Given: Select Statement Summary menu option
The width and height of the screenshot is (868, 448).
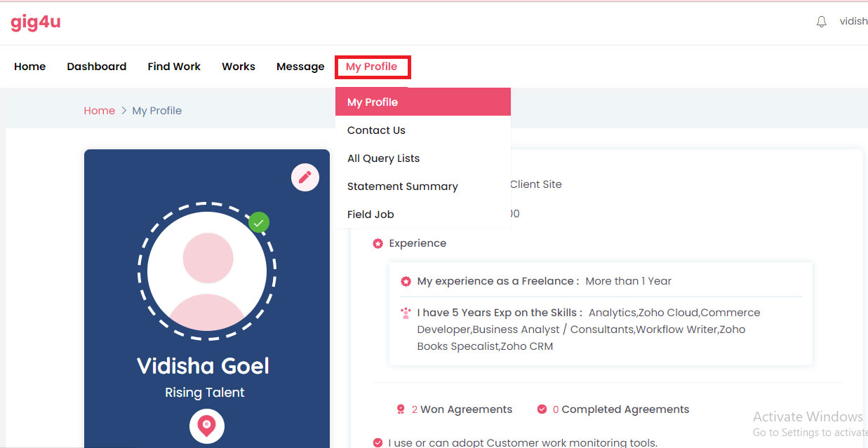Looking at the screenshot, I should tap(402, 186).
